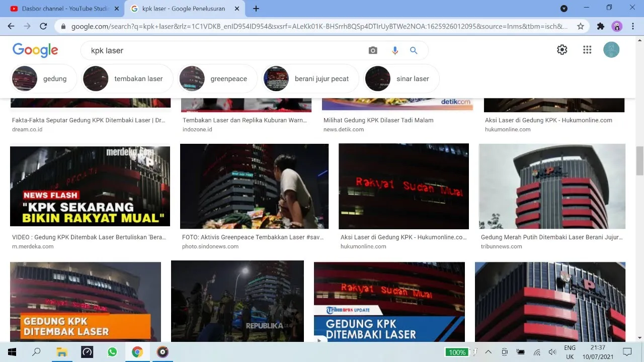Click the magnifier search button

414,50
